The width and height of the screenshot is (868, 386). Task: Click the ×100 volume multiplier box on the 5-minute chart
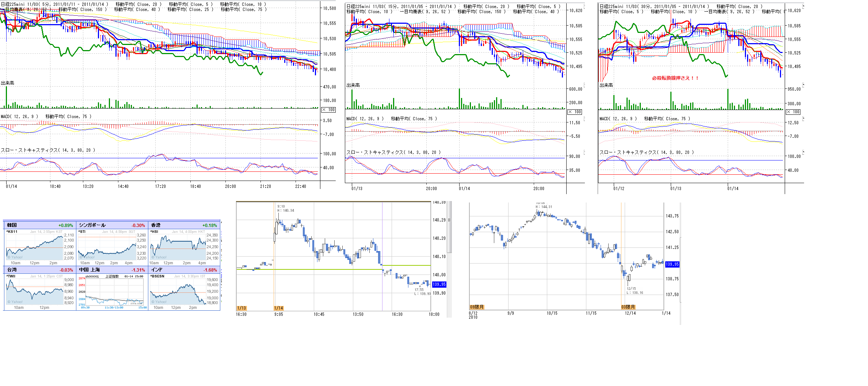[328, 110]
